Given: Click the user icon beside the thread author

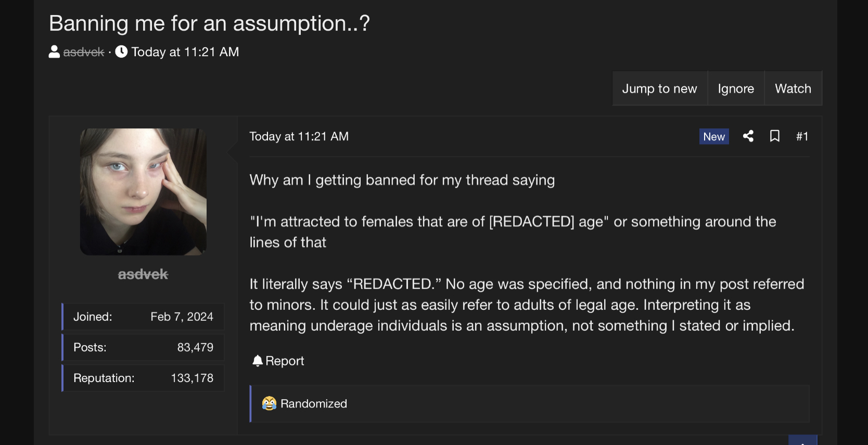Looking at the screenshot, I should click(54, 52).
